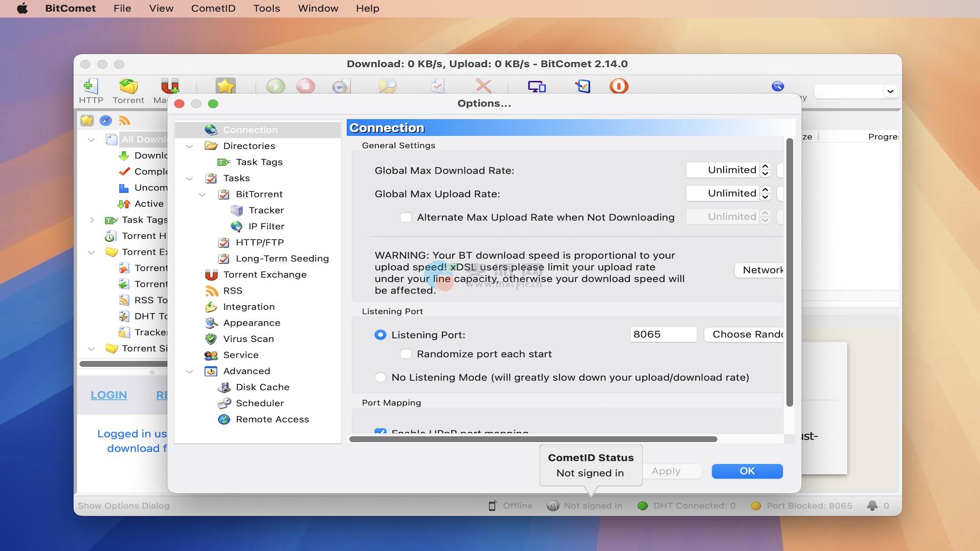Toggle the UPnP port mapping checkbox
Screen dimensions: 980x551
(380, 432)
